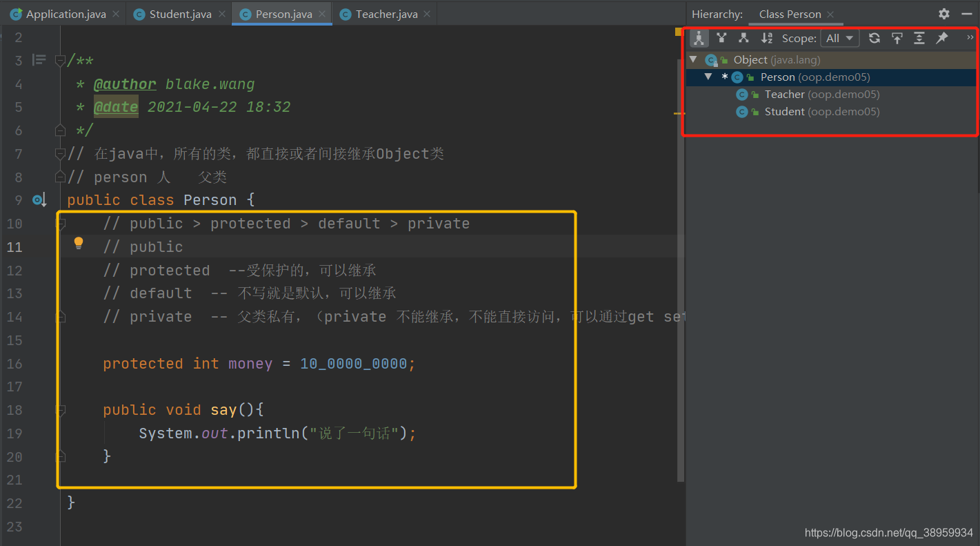Click the closing brace on line 22
The width and height of the screenshot is (980, 546).
pos(71,503)
